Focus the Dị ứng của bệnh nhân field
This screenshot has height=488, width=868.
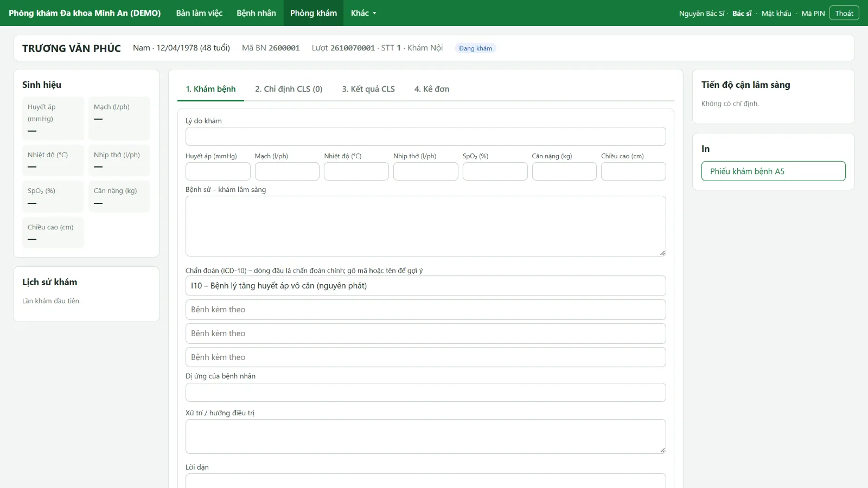coord(426,393)
